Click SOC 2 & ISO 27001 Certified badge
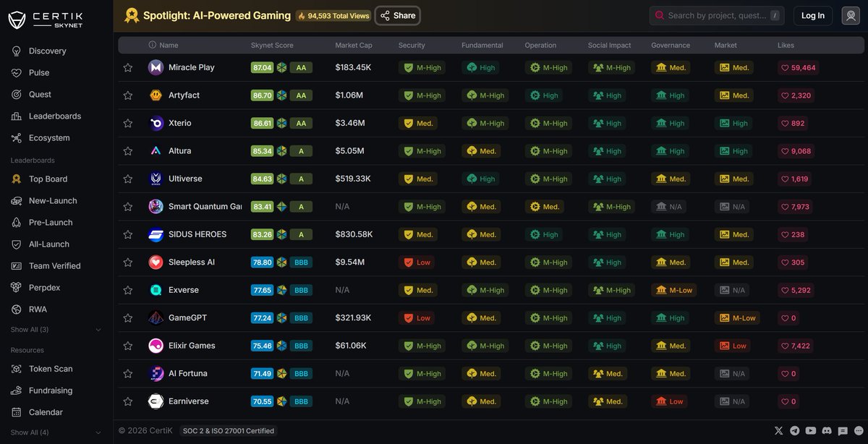 (229, 431)
